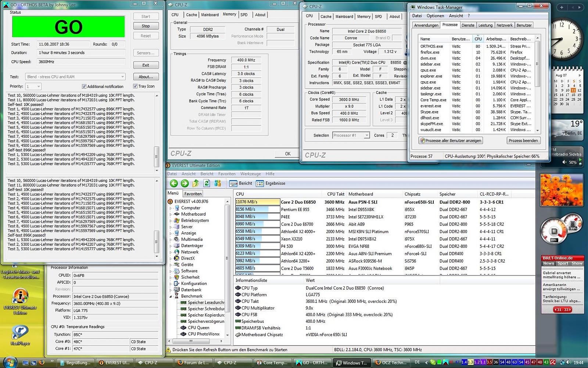
Task: Click the tray volume speaker icon
Action: (568, 362)
